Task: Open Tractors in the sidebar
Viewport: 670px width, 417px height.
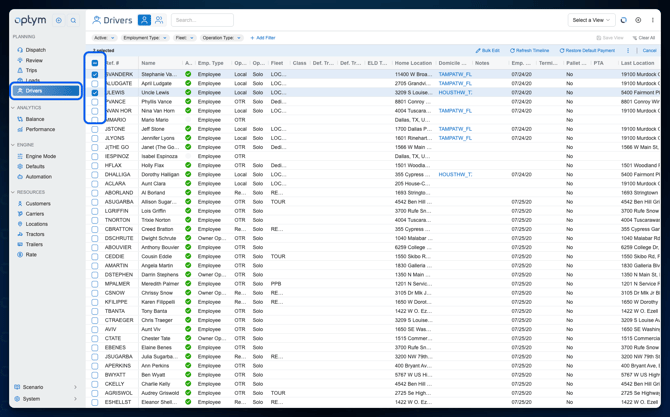Action: coord(35,234)
